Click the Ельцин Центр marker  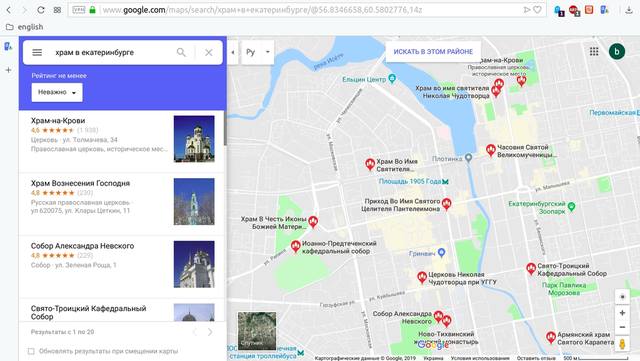pyautogui.click(x=392, y=78)
